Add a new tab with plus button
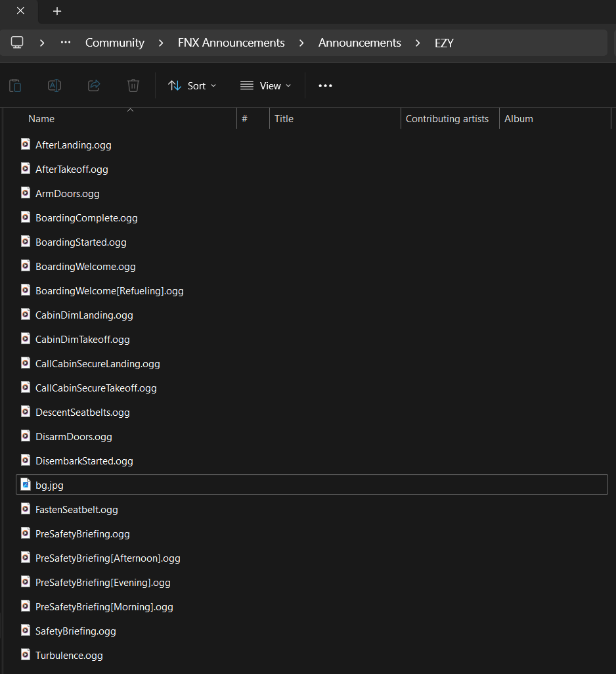 (x=57, y=11)
